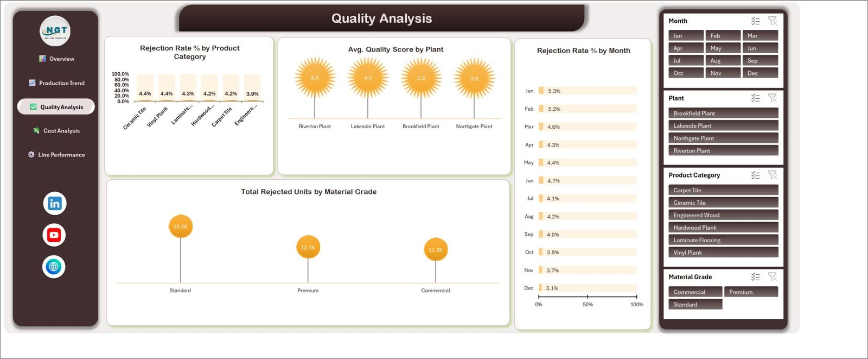Clear the Month slicer filter
This screenshot has height=359, width=868.
coord(773,21)
